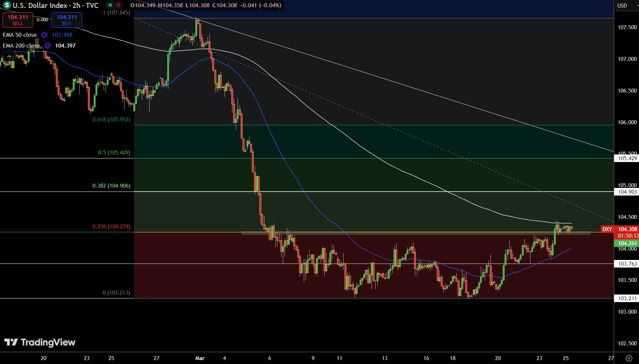Click the Fibonacci 0 (103.213) label

coord(116,293)
